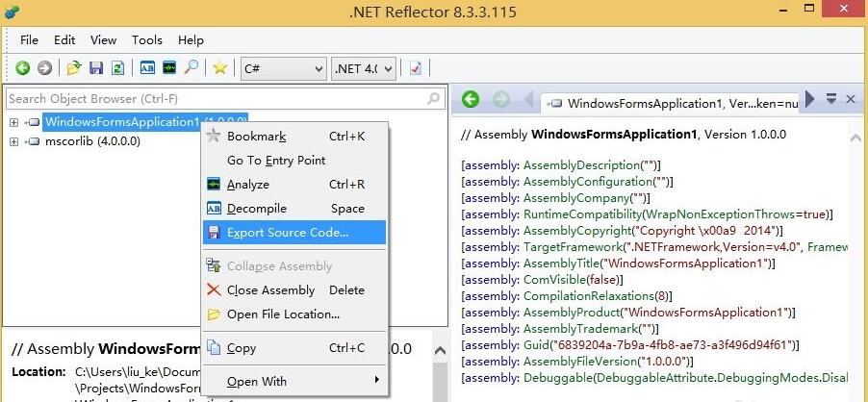Screen dimensions: 868x402
Task: Open the .NET 4.0 framework dropdown
Action: click(364, 69)
